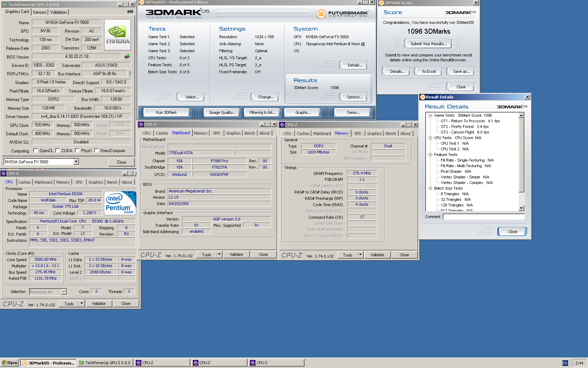Click Close button in GPU-Z window
The height and width of the screenshot is (368, 588).
[121, 162]
